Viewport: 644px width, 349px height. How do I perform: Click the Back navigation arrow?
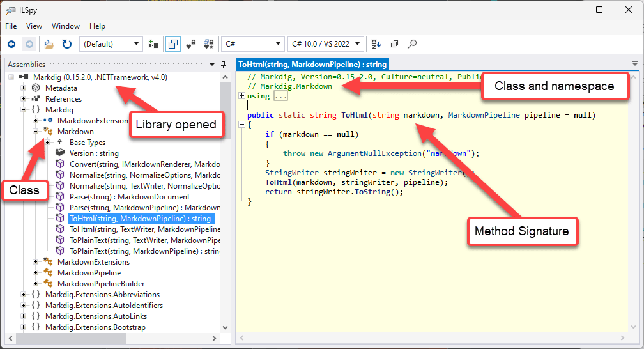tap(11, 44)
